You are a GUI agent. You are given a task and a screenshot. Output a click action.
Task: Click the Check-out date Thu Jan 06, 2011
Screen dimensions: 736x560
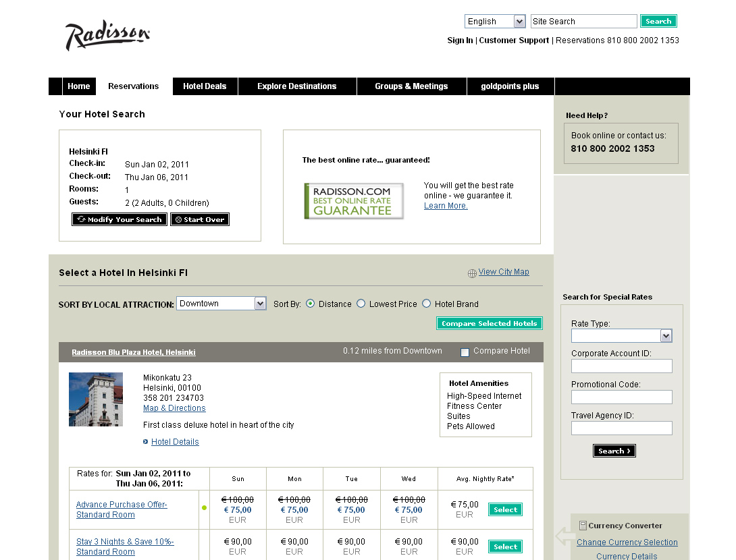pos(156,177)
